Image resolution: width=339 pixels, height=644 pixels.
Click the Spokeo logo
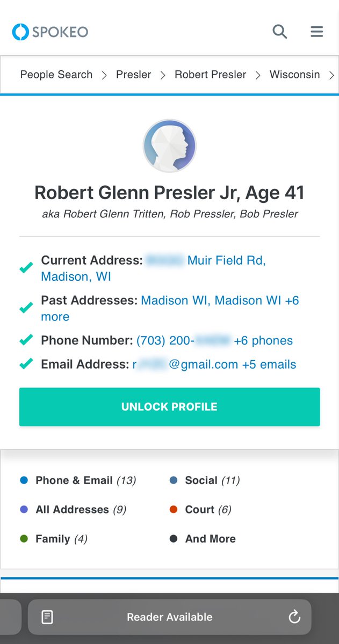pyautogui.click(x=50, y=32)
